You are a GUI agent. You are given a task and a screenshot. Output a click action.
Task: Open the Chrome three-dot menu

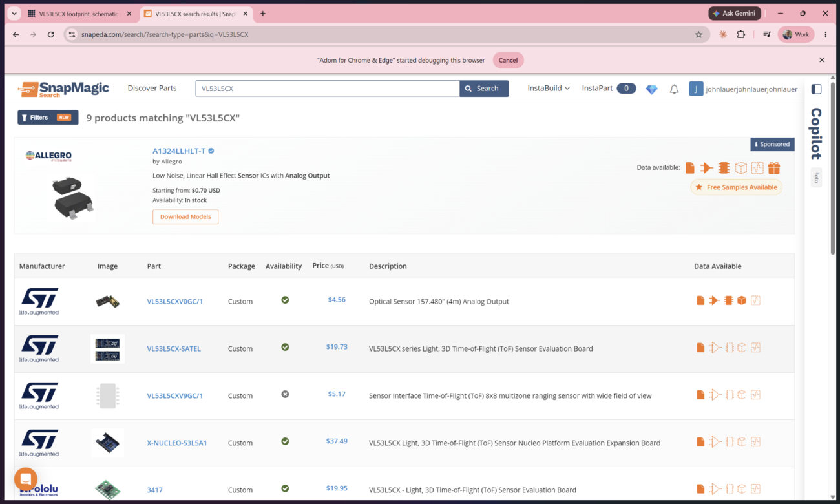pos(825,34)
